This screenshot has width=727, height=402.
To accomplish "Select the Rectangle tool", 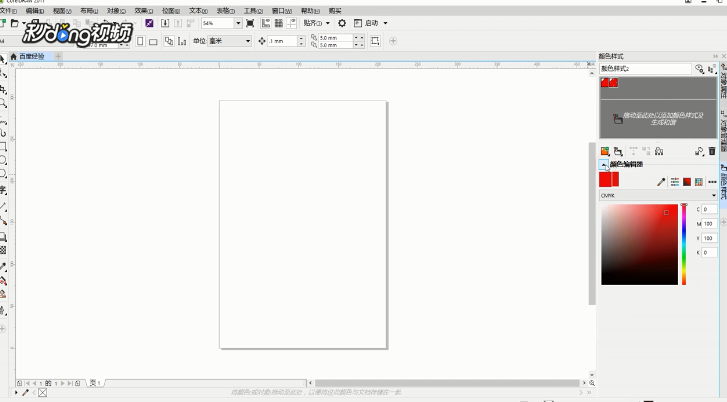I will 3,147.
